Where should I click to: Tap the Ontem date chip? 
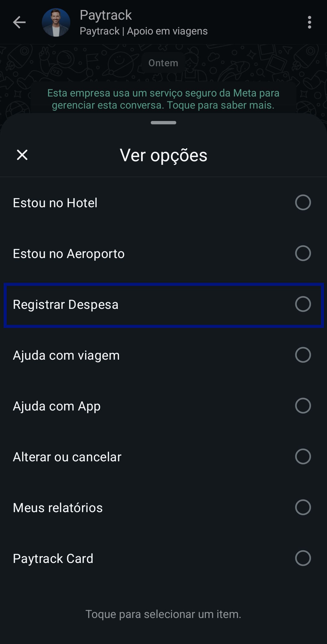(163, 63)
